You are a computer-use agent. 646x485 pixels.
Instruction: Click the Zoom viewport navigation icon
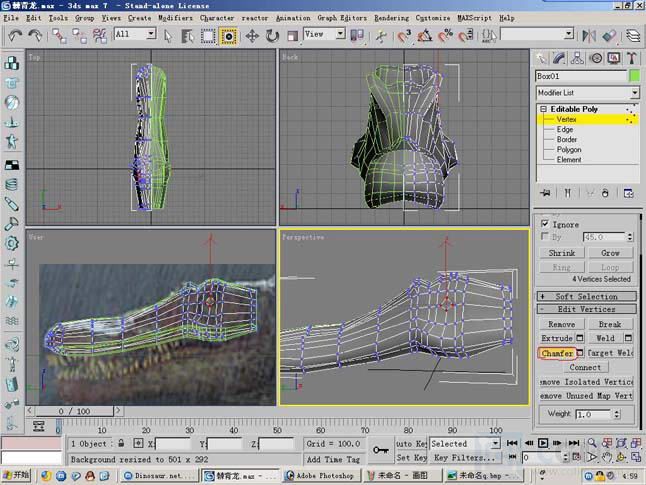coord(592,443)
